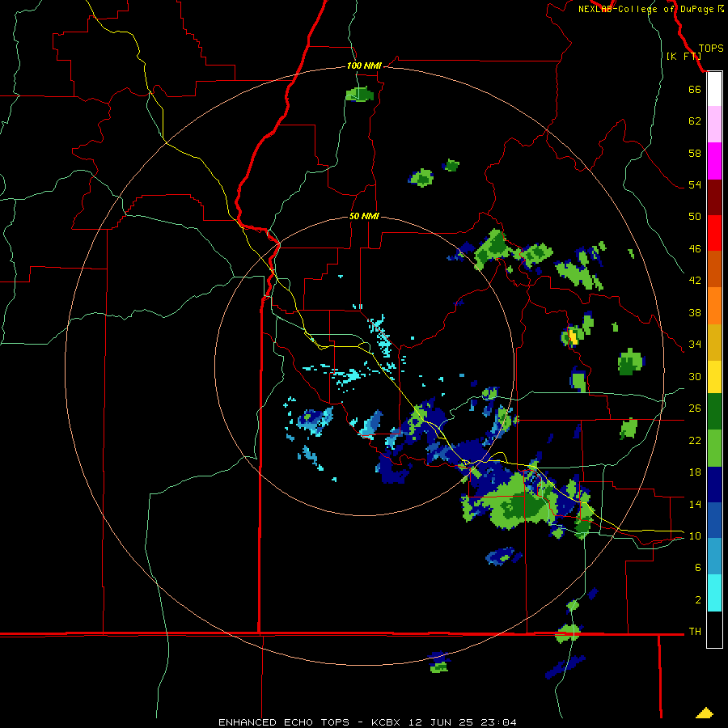Image resolution: width=728 pixels, height=728 pixels.
Task: Click the bright red 46-50 kft swatch
Action: pyautogui.click(x=714, y=233)
